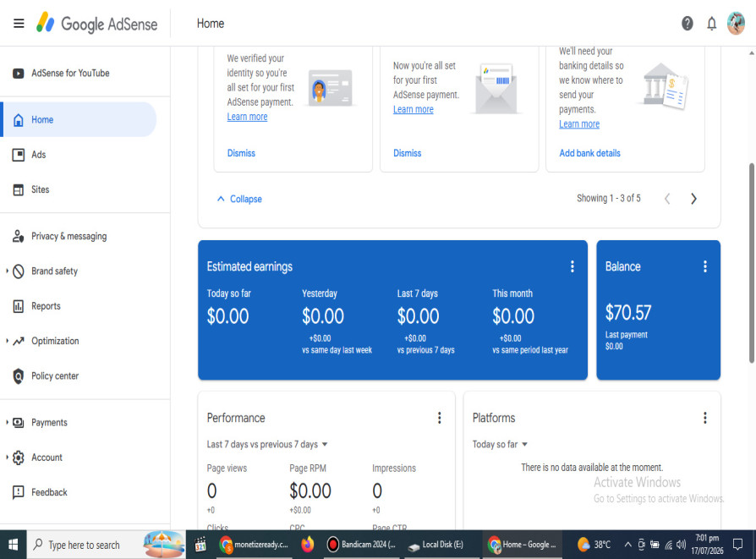Open the account profile avatar
Image resolution: width=756 pixels, height=559 pixels.
(x=736, y=23)
